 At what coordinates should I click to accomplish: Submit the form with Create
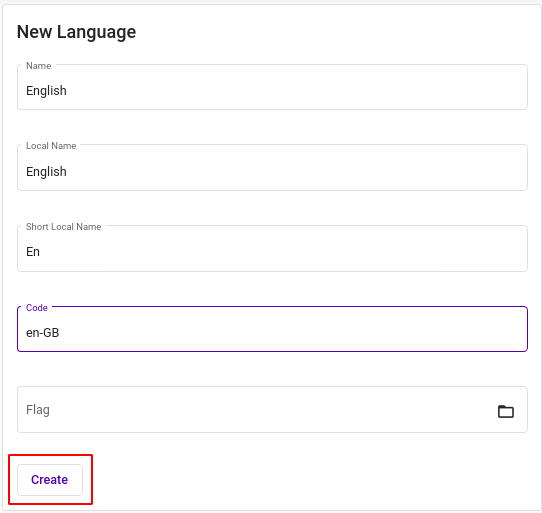click(50, 479)
